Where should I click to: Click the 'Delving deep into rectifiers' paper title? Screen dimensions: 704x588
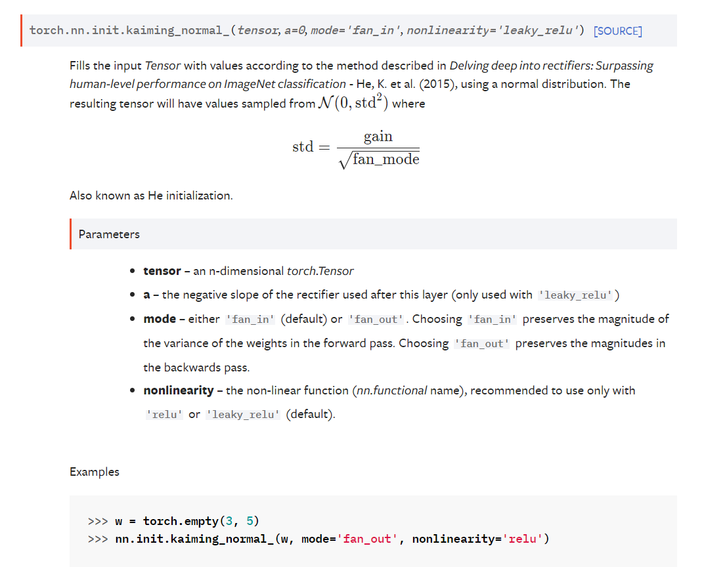pos(361,75)
